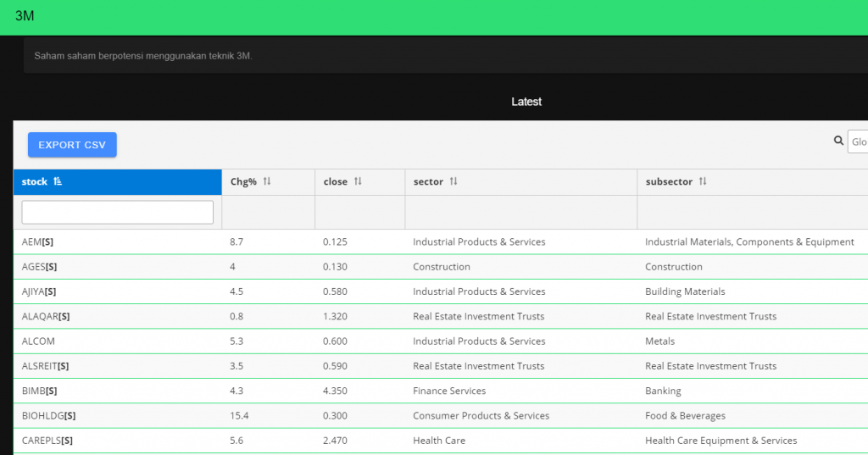Screen dimensions: 868x455
Task: Open the ALSREIT[S] stock row
Action: (x=46, y=366)
